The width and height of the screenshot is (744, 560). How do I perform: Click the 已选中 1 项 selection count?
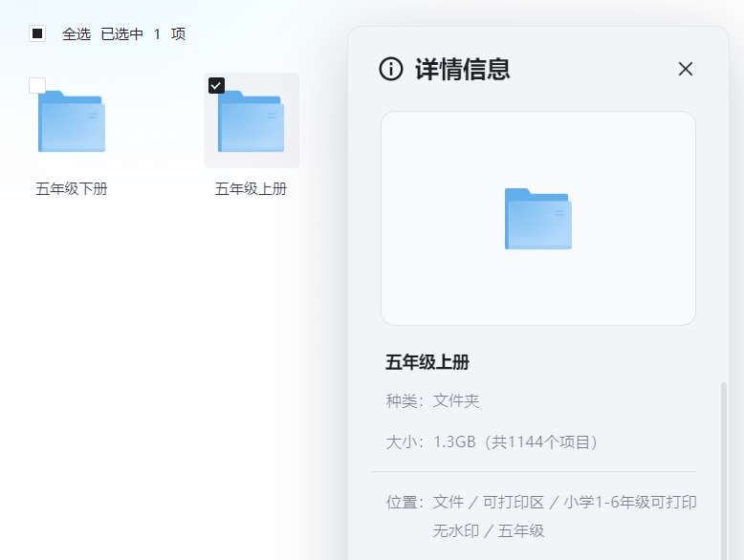tap(142, 33)
